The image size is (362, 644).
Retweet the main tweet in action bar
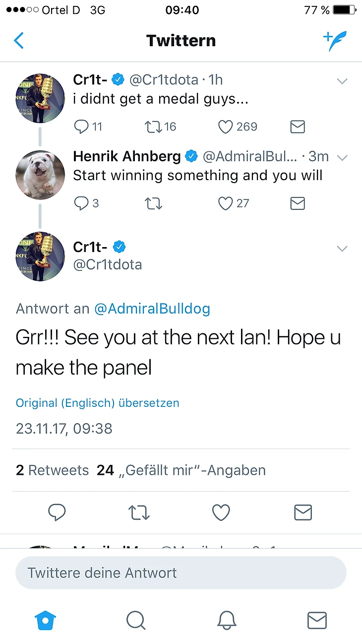tap(139, 513)
